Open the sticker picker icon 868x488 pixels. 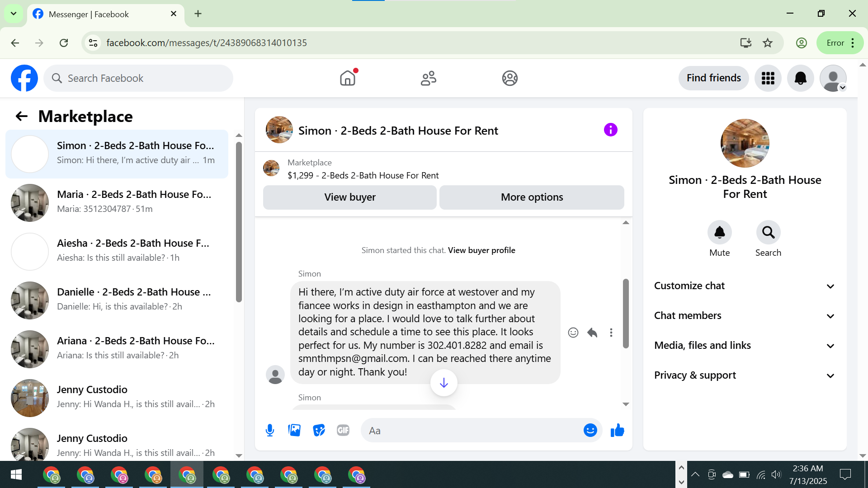click(319, 430)
